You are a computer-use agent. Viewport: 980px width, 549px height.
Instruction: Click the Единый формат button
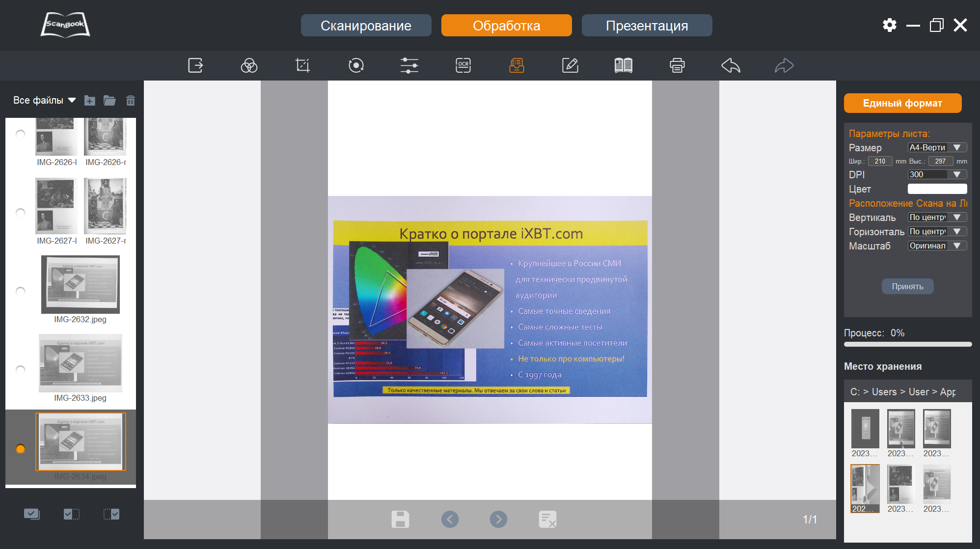click(x=902, y=103)
